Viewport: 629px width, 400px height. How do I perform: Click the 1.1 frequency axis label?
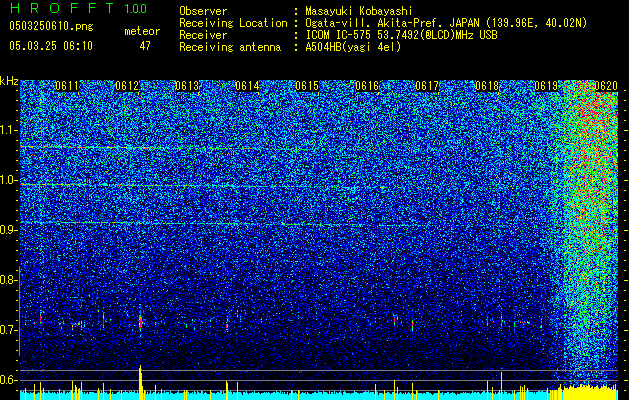click(x=9, y=130)
